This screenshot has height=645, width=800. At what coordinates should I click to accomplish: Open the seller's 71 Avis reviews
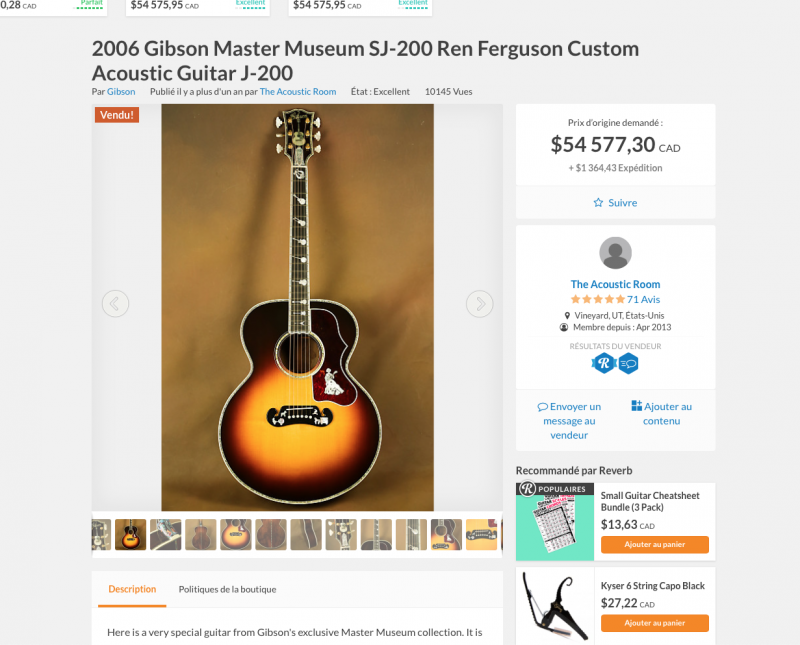(x=643, y=300)
